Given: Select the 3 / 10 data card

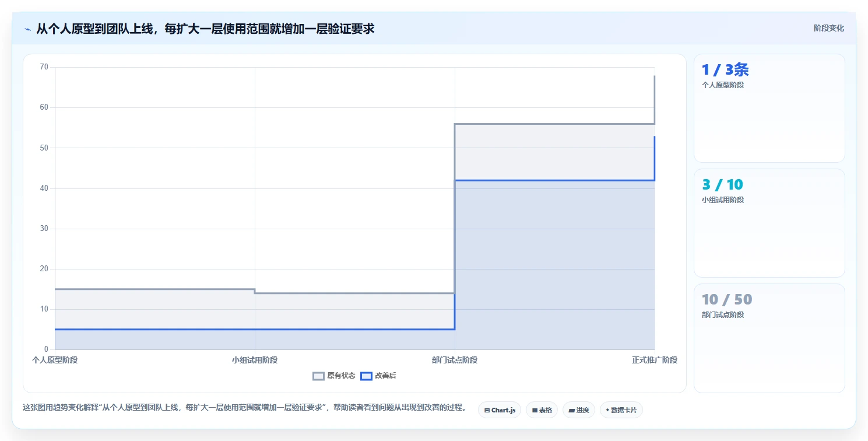Looking at the screenshot, I should [x=769, y=223].
